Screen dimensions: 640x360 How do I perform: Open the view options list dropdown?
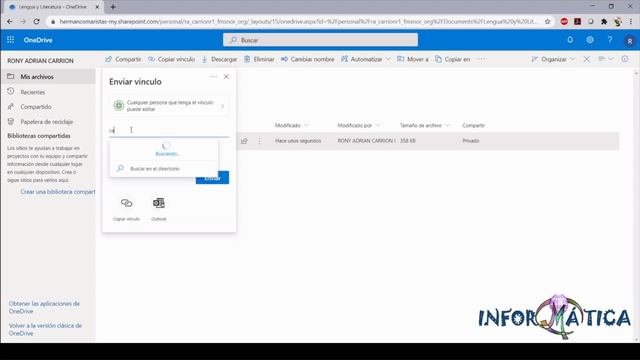(x=606, y=59)
